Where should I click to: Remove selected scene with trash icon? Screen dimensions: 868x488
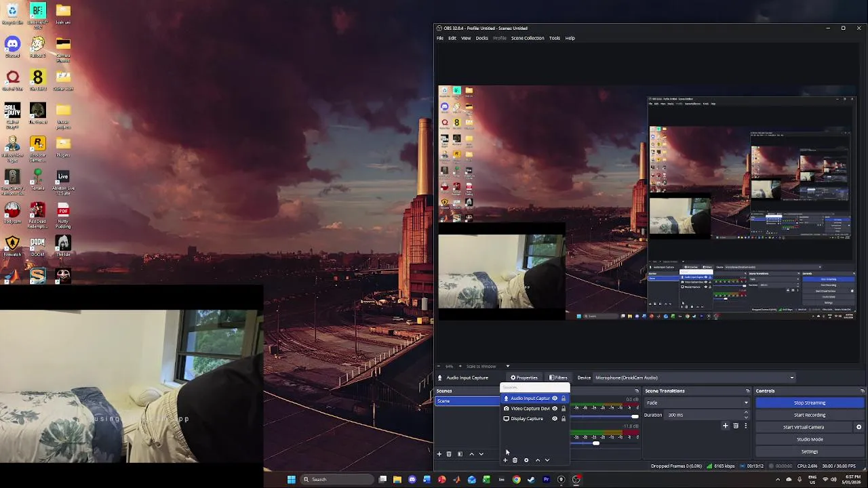pos(449,454)
